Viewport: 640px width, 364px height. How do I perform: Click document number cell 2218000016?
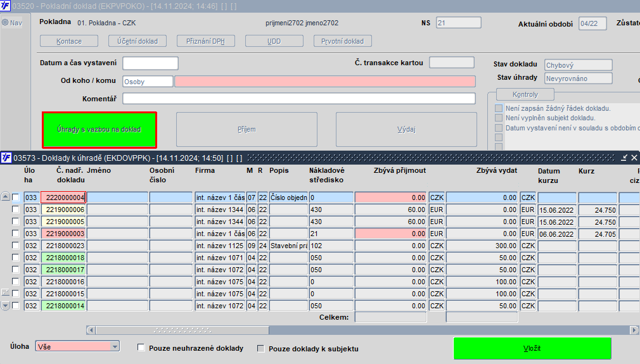tap(63, 282)
